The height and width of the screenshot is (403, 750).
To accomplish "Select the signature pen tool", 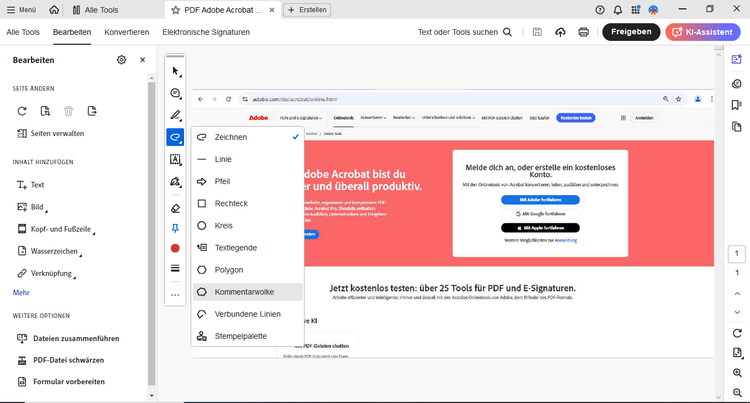I will 176,182.
